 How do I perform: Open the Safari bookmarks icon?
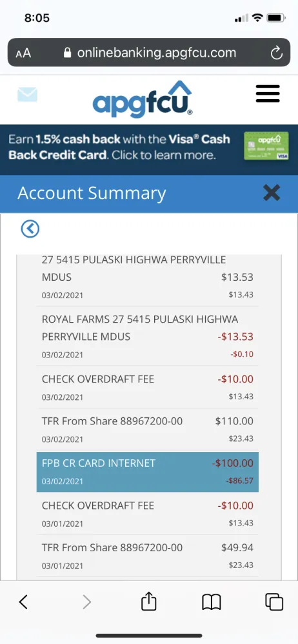(212, 603)
